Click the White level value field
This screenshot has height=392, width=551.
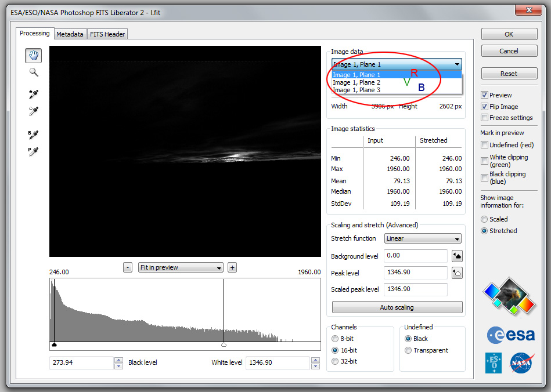click(x=278, y=363)
